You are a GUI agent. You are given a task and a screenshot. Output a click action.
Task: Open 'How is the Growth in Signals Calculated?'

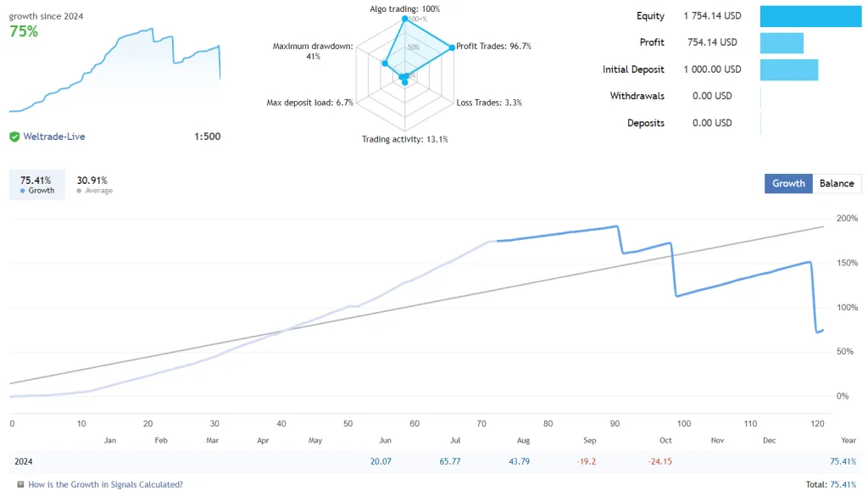point(105,485)
